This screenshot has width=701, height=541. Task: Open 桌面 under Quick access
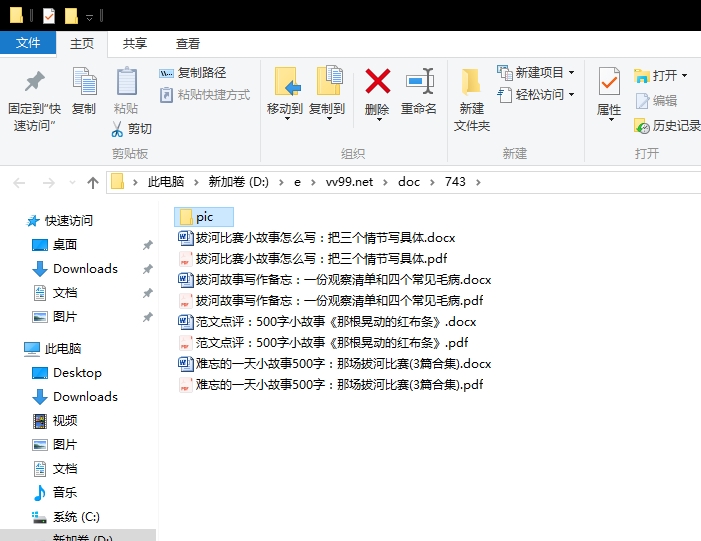(x=55, y=245)
